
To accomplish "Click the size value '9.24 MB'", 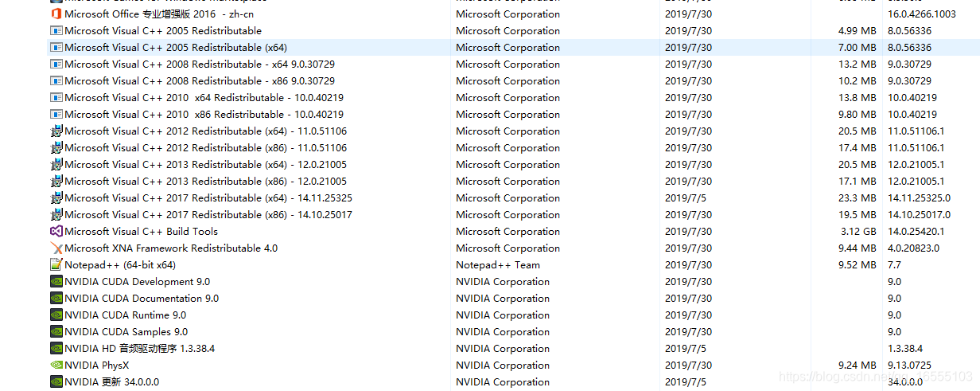I will point(857,366).
